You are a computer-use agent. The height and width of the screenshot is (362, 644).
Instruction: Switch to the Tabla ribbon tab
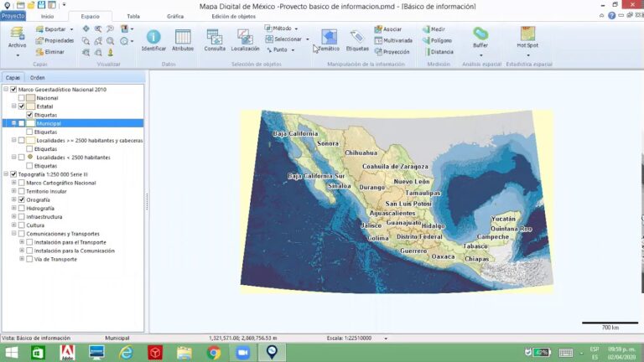click(133, 17)
